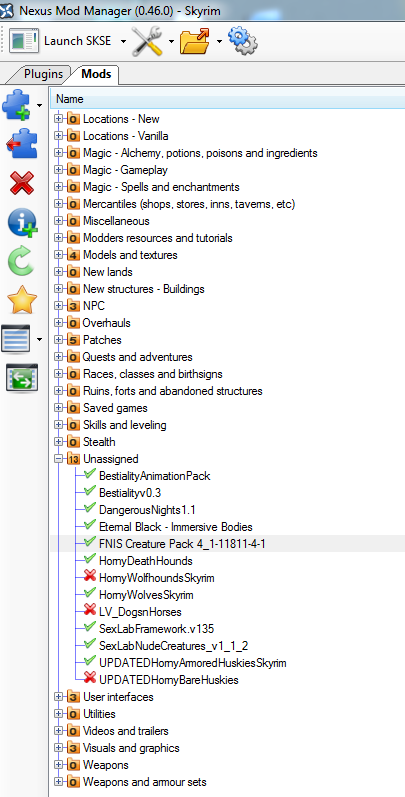Select the New lands category
The image size is (405, 797).
pos(106,272)
